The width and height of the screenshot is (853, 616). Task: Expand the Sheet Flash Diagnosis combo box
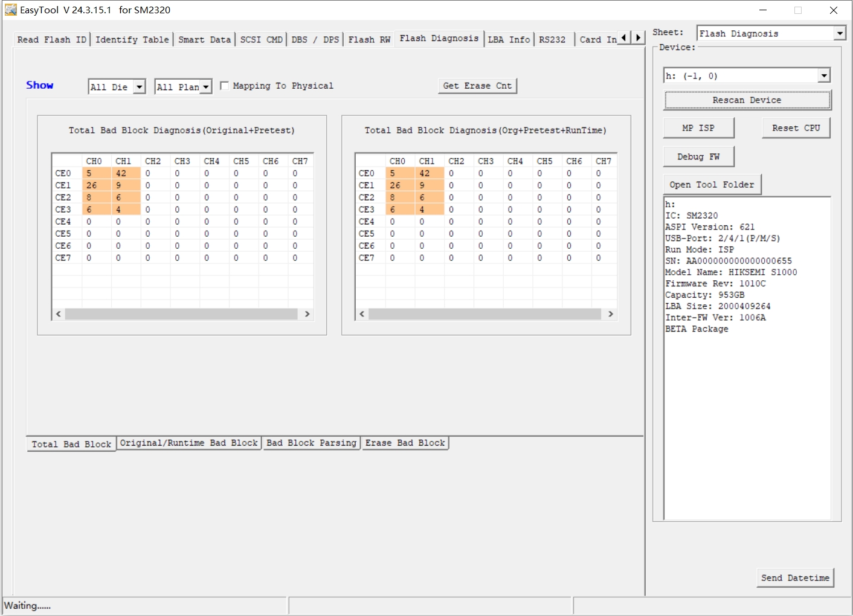coord(839,33)
